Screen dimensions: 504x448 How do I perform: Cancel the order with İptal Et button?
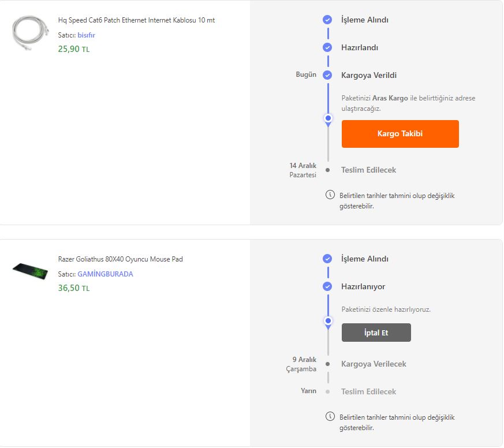point(376,333)
